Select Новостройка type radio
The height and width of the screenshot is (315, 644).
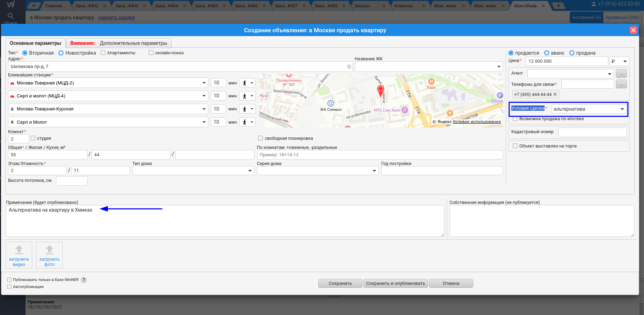pyautogui.click(x=61, y=53)
